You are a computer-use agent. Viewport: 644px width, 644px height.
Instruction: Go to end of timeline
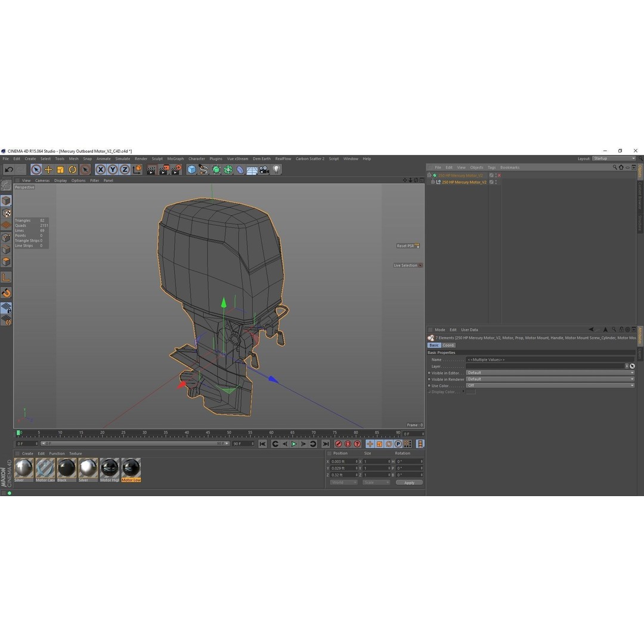point(326,444)
